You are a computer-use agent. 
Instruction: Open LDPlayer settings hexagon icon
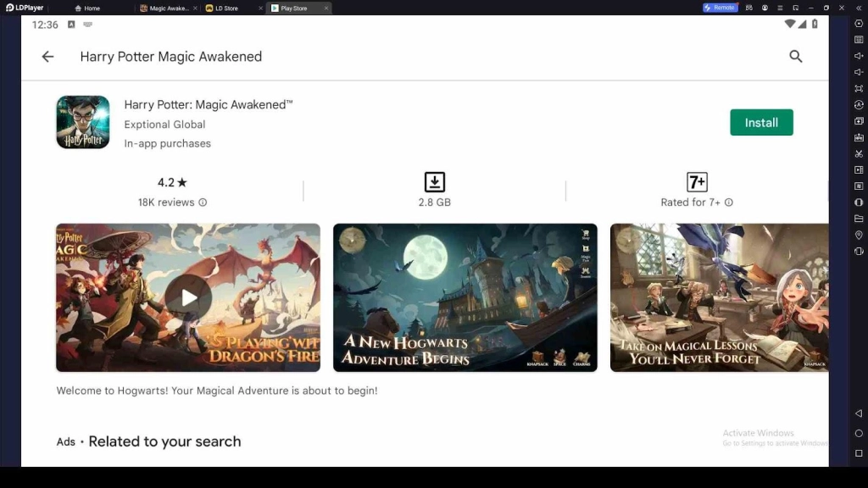[x=859, y=24]
